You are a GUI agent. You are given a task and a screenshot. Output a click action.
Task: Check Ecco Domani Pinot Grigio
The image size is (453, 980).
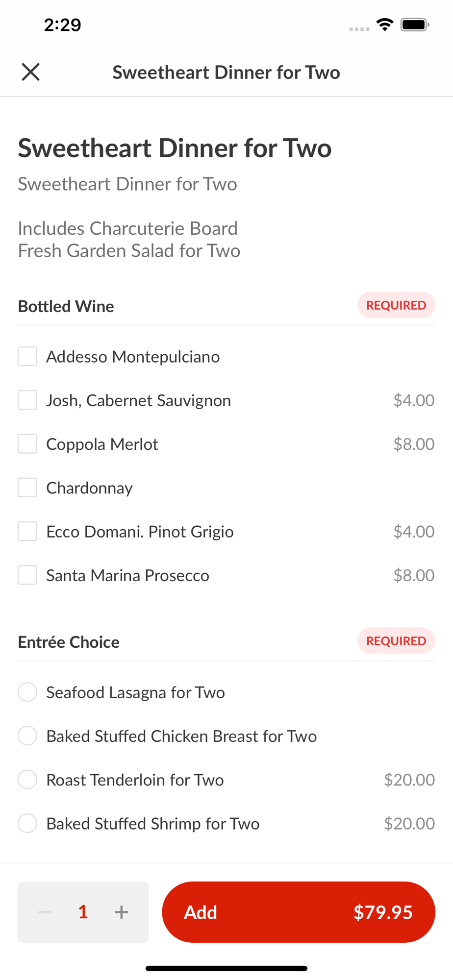(27, 531)
